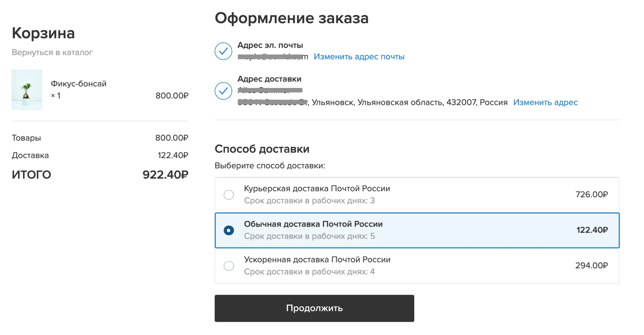Image resolution: width=644 pixels, height=335 pixels.
Task: Open the Фикус-бонсай product thumbnail
Action: 27,90
